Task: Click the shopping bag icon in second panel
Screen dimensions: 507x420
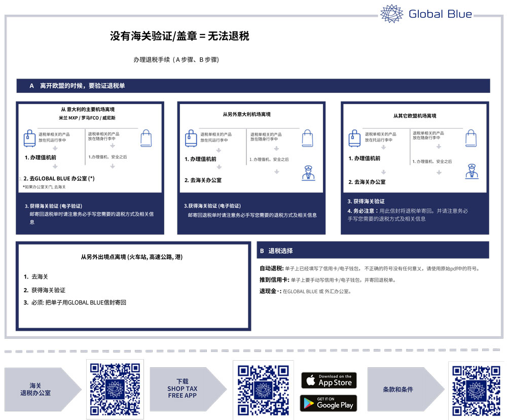Action: point(307,138)
